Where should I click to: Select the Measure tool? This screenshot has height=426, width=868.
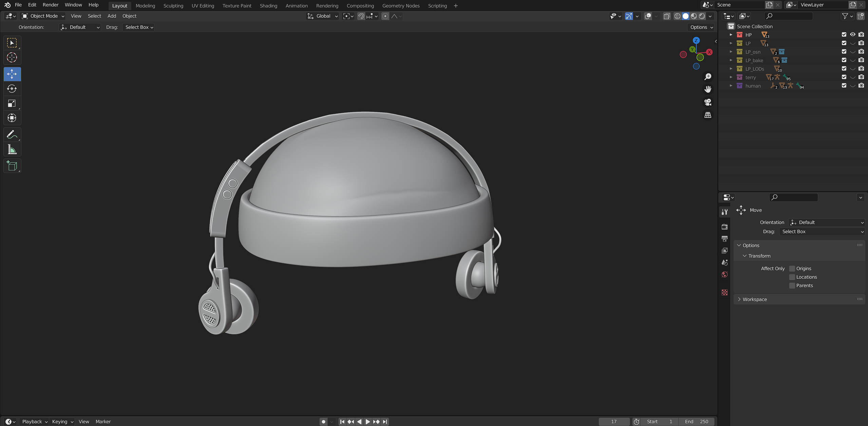tap(12, 150)
